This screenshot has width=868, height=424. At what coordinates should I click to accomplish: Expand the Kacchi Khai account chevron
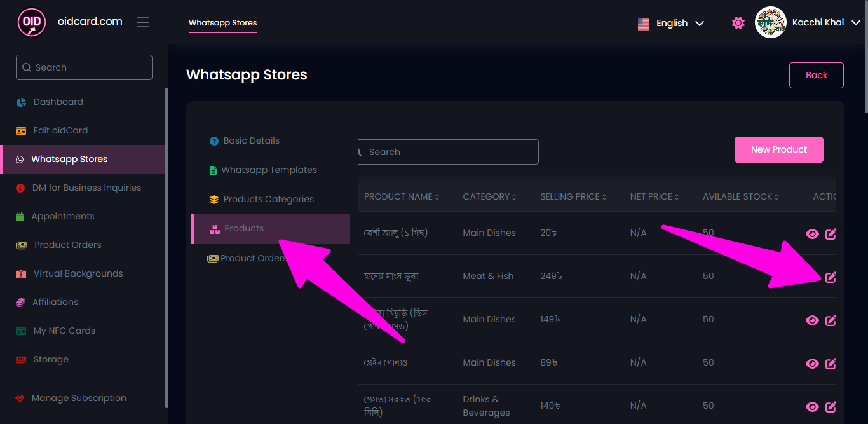coord(855,23)
